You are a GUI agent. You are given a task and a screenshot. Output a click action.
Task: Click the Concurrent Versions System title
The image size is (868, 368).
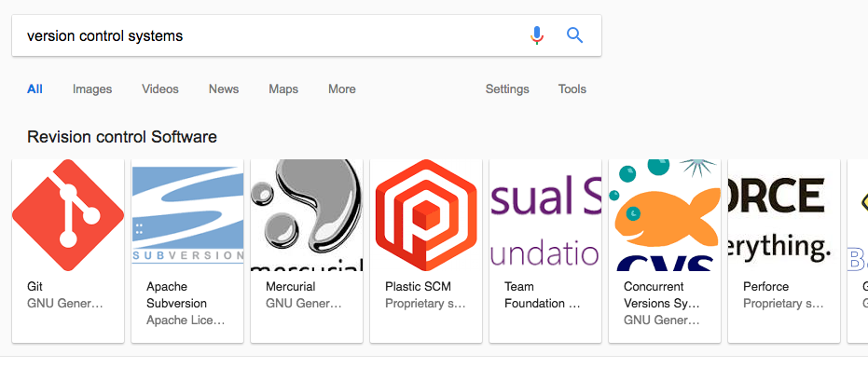tap(662, 295)
